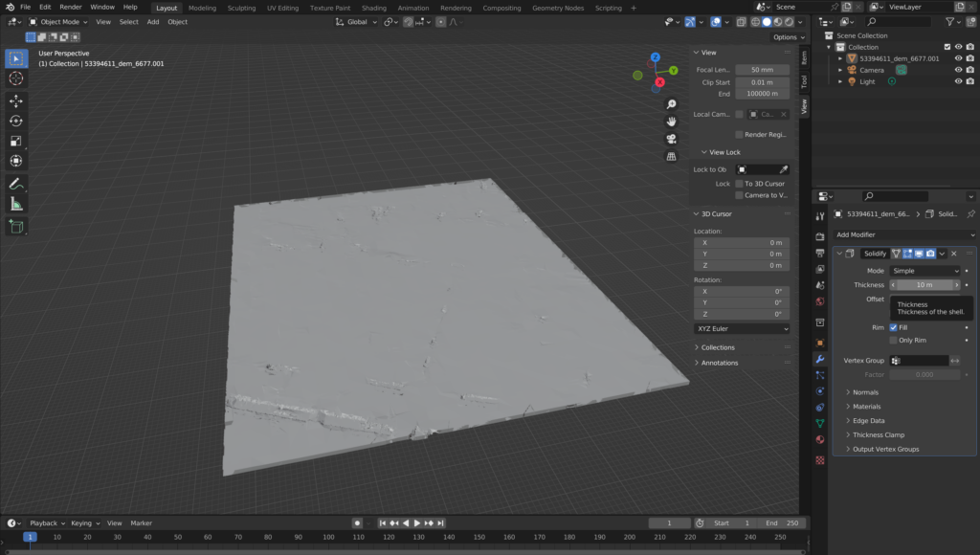Enable the Only Rim checkbox
This screenshot has width=980, height=555.
(893, 340)
